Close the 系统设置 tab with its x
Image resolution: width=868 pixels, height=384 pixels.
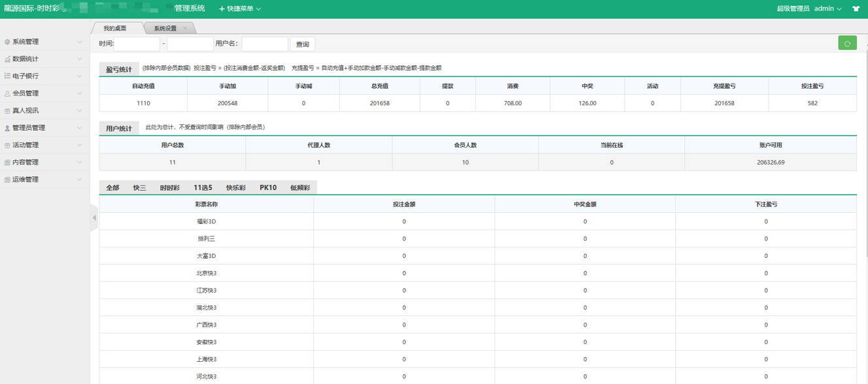(x=185, y=28)
